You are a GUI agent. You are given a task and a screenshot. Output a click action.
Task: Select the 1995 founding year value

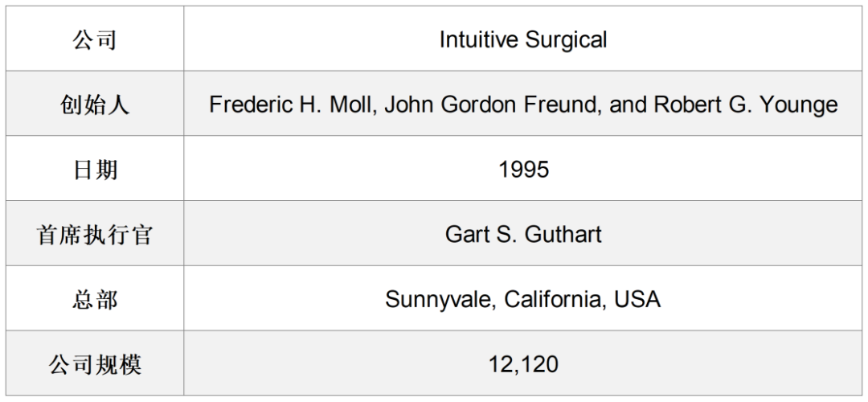click(523, 168)
